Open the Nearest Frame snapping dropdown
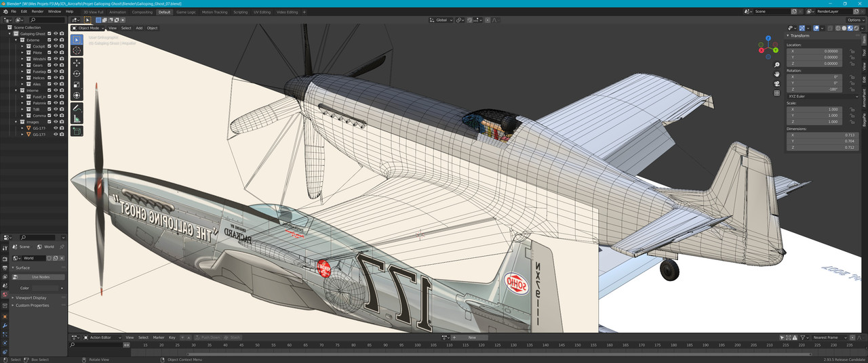Image resolution: width=868 pixels, height=363 pixels. coord(827,337)
